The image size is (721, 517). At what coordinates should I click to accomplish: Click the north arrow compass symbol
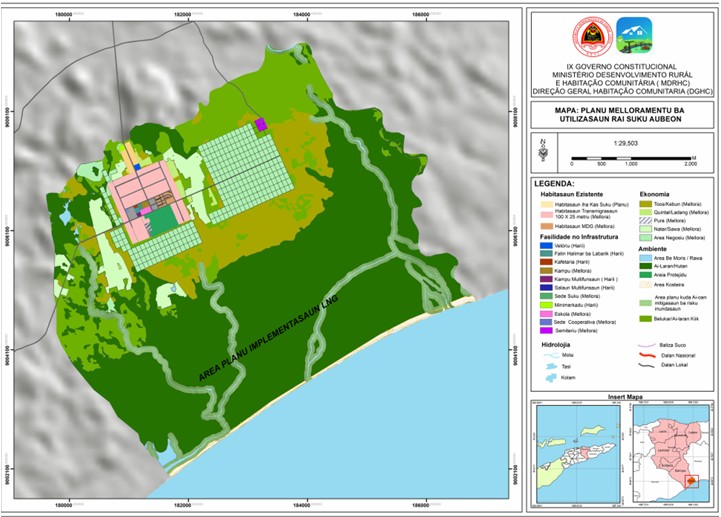pyautogui.click(x=541, y=150)
